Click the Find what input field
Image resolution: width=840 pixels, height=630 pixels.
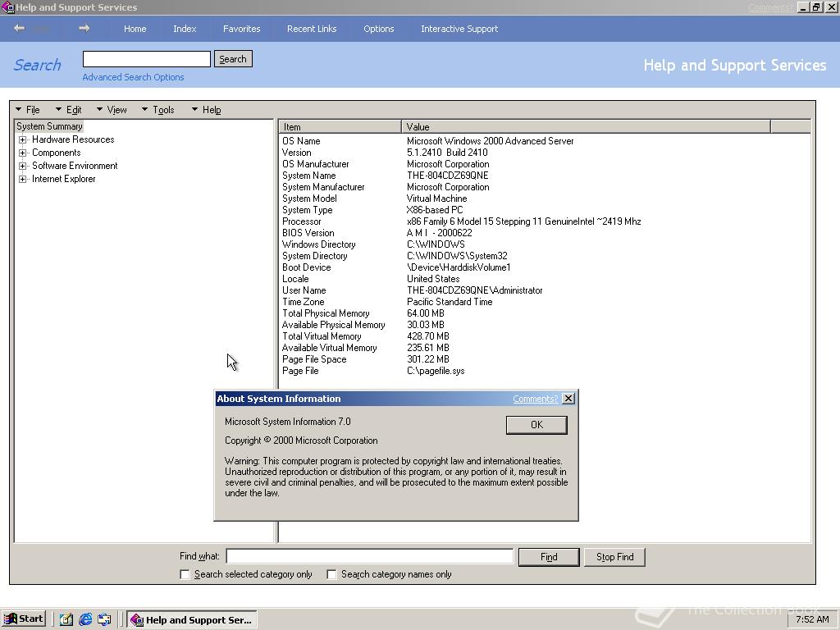pos(370,557)
